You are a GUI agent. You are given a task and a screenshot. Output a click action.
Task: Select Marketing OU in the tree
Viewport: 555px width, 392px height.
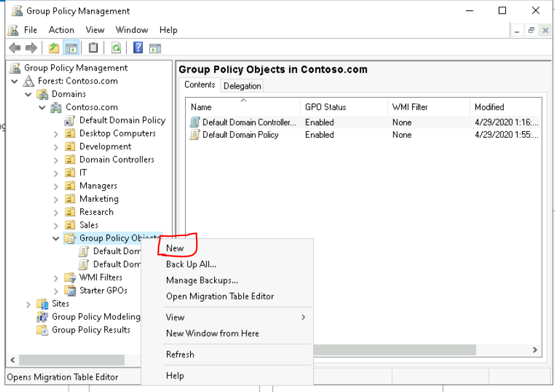[x=99, y=199]
